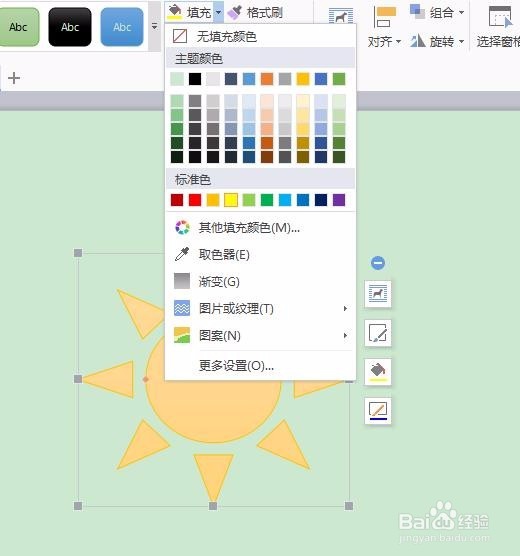This screenshot has height=556, width=520.
Task: Click the text wrap icon in ribbon
Action: click(x=341, y=16)
